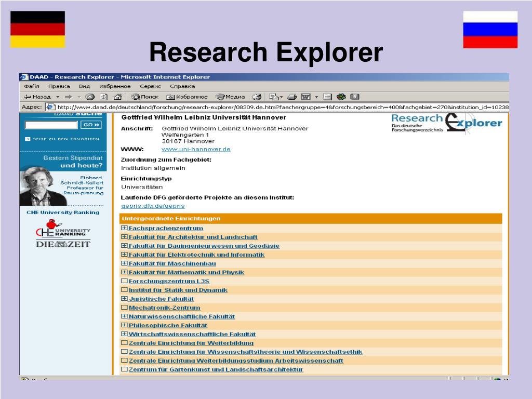Open the Mail dropdown arrow
532x399 pixels.
point(281,97)
